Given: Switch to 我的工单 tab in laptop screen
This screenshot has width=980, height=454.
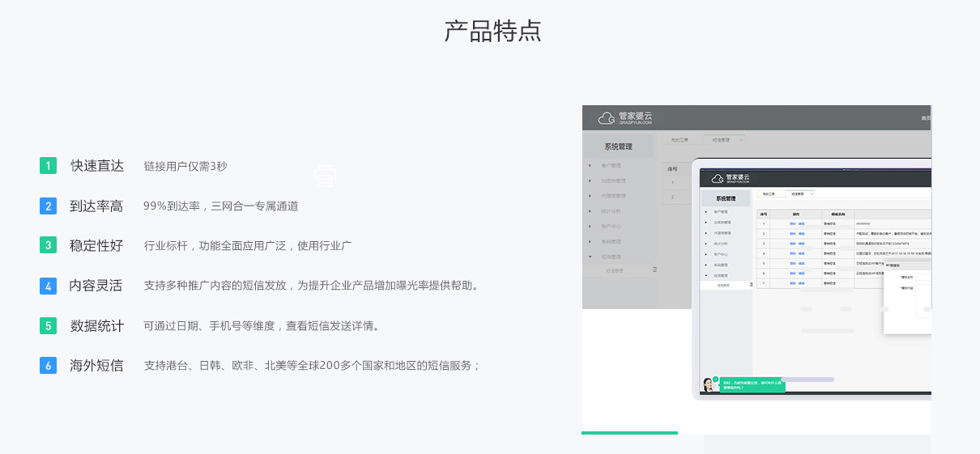Looking at the screenshot, I should point(769,194).
